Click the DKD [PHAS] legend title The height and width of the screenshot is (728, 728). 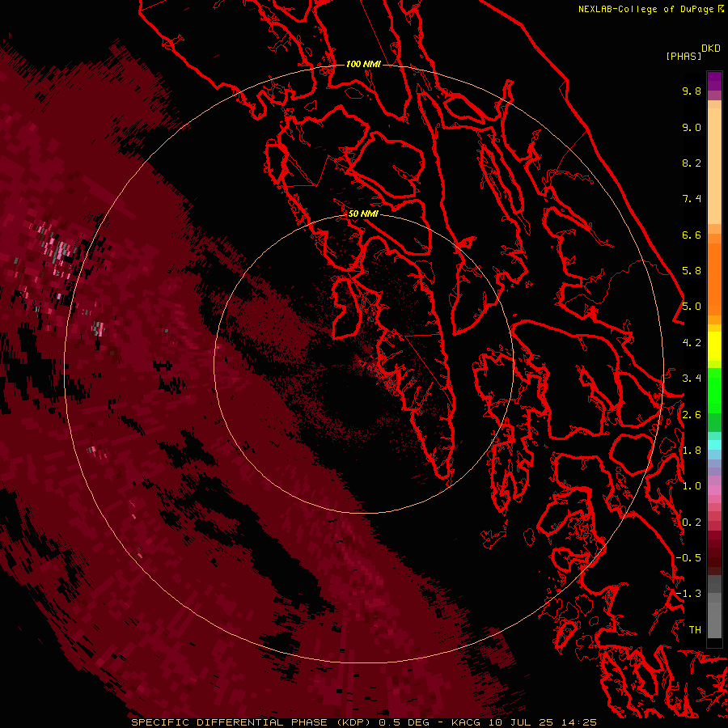point(693,52)
